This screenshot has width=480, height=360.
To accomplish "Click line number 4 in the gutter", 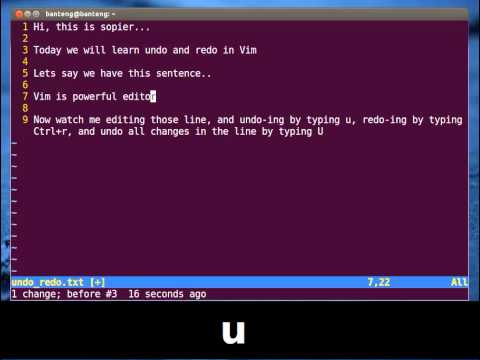I will click(x=25, y=62).
